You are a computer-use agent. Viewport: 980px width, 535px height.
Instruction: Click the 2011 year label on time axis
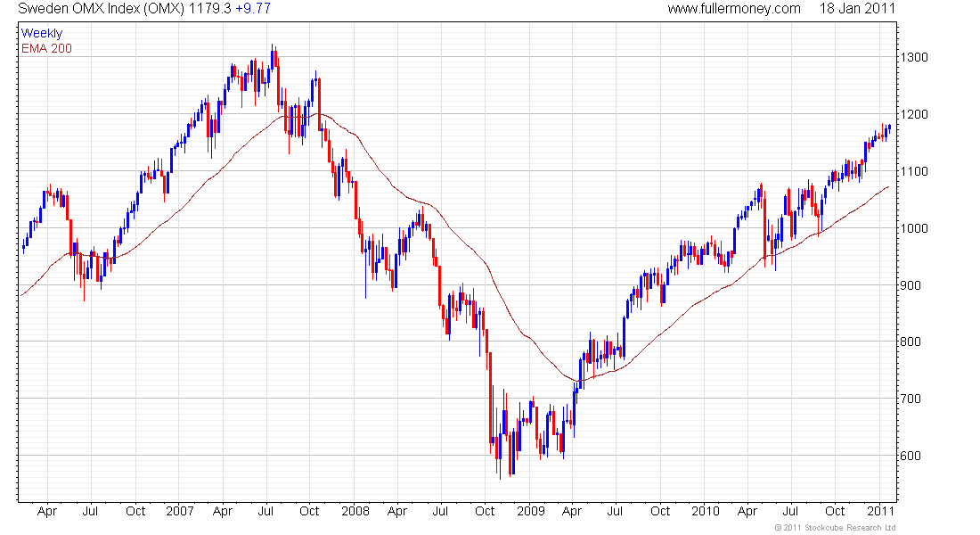click(x=880, y=511)
